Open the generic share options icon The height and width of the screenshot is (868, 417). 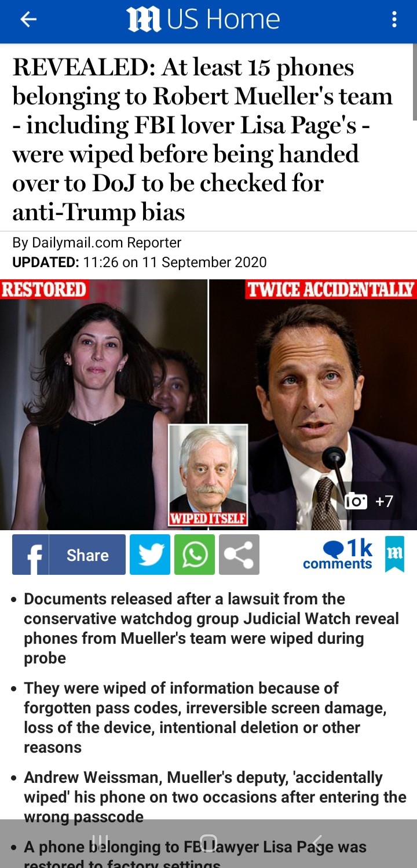pos(239,555)
